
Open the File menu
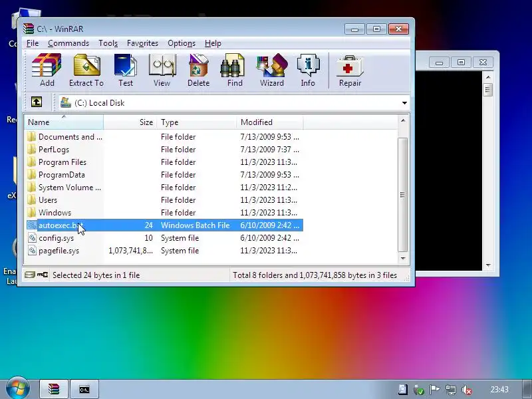pos(33,43)
